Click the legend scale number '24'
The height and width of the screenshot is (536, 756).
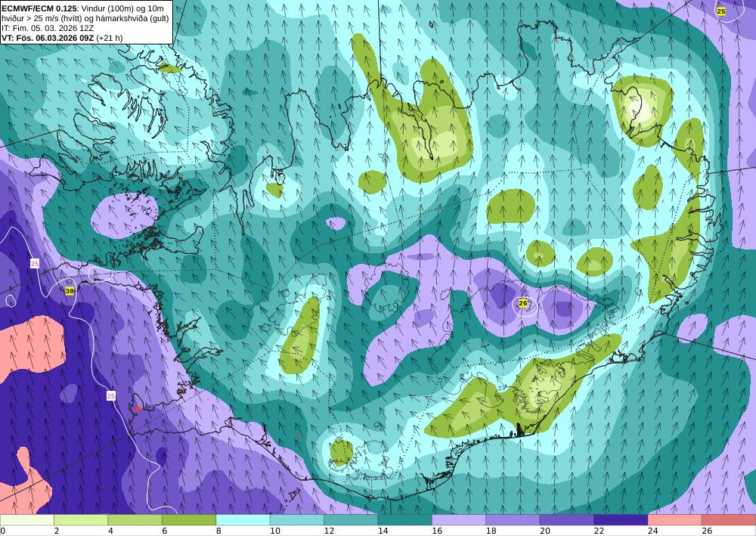click(653, 531)
